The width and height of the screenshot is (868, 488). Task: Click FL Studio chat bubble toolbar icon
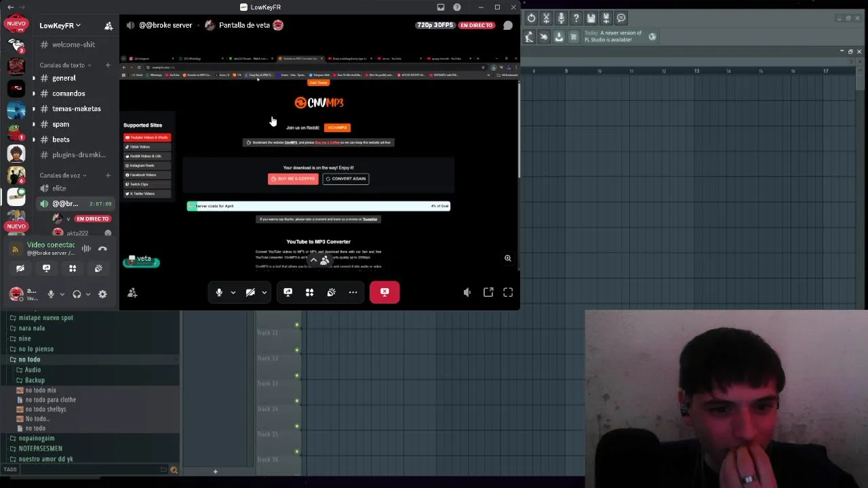point(621,18)
